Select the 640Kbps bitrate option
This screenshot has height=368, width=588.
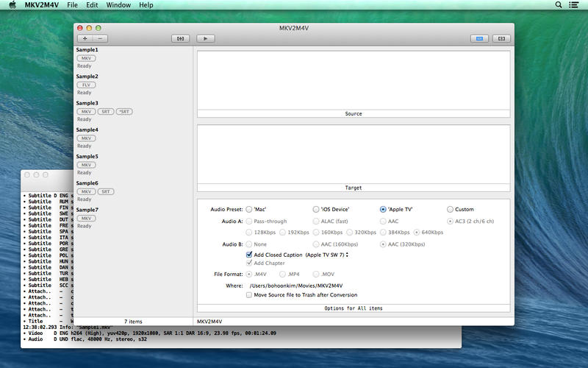[x=416, y=233]
